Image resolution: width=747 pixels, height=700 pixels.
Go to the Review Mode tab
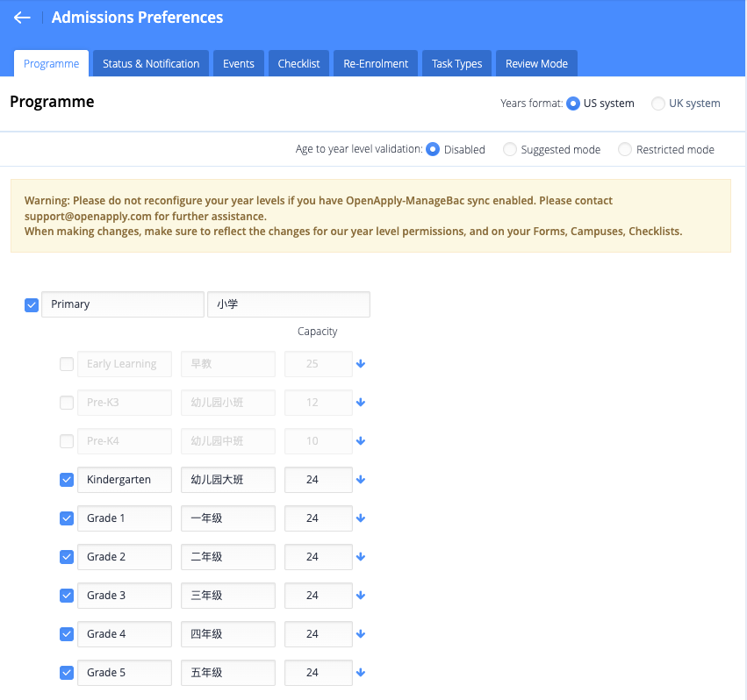pos(536,64)
